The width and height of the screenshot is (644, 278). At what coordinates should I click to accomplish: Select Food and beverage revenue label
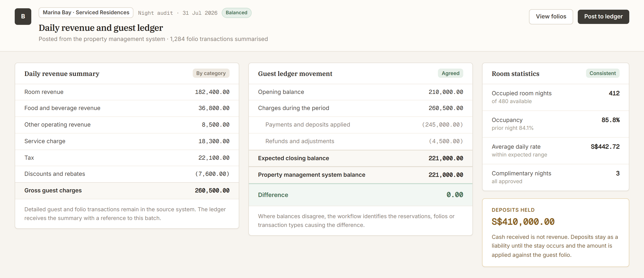pos(62,108)
